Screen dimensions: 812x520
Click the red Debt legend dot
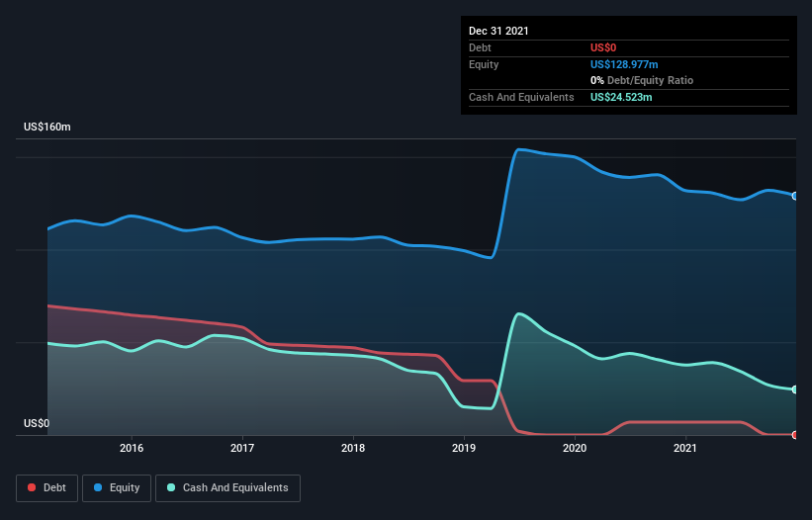point(32,487)
